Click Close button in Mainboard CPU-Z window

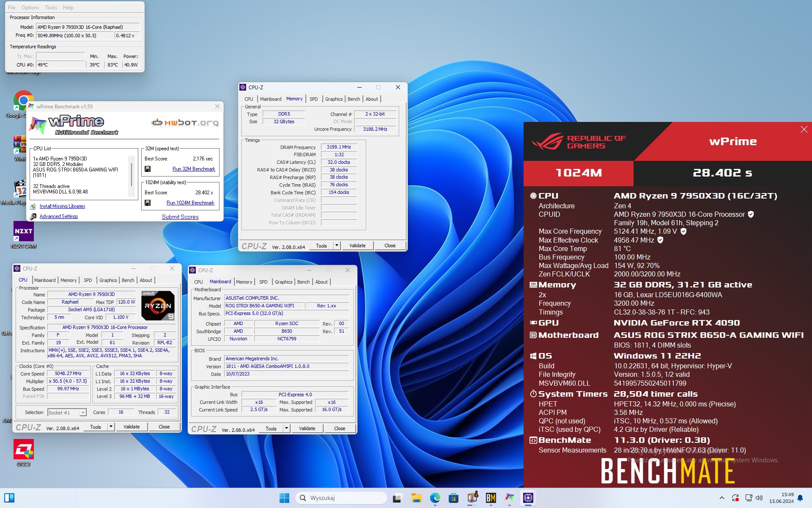[x=340, y=428]
